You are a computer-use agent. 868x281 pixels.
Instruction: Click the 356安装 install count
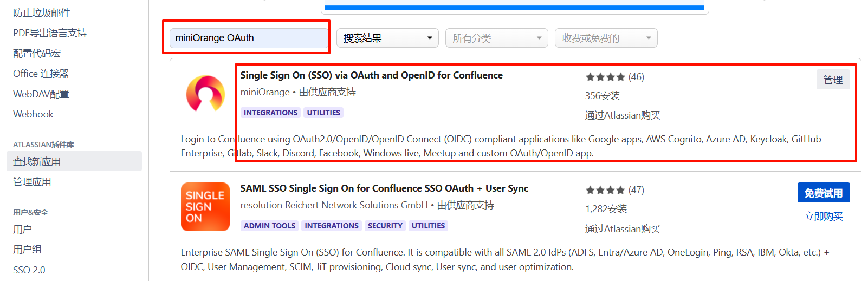tap(602, 96)
